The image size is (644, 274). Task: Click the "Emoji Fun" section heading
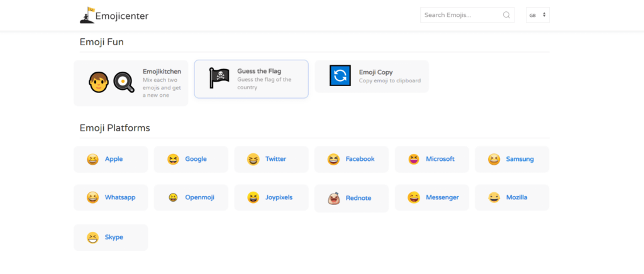click(101, 42)
